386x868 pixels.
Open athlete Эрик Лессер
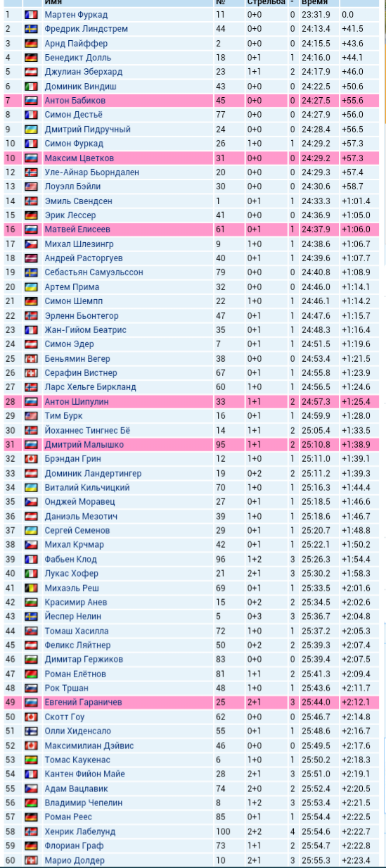point(70,215)
